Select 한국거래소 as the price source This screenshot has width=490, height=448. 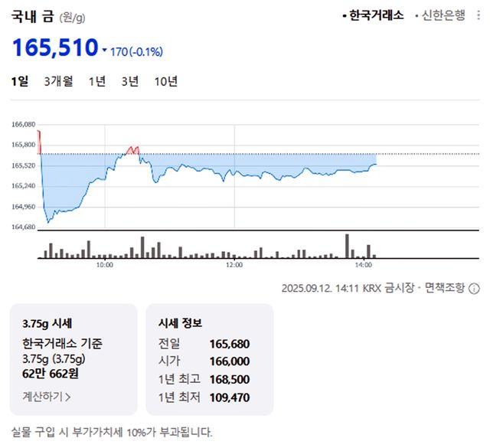point(375,15)
